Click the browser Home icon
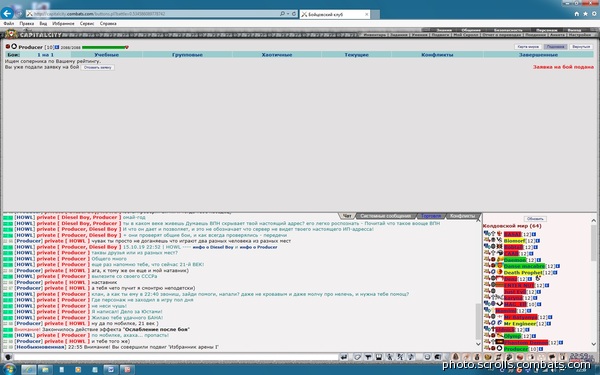 point(576,14)
